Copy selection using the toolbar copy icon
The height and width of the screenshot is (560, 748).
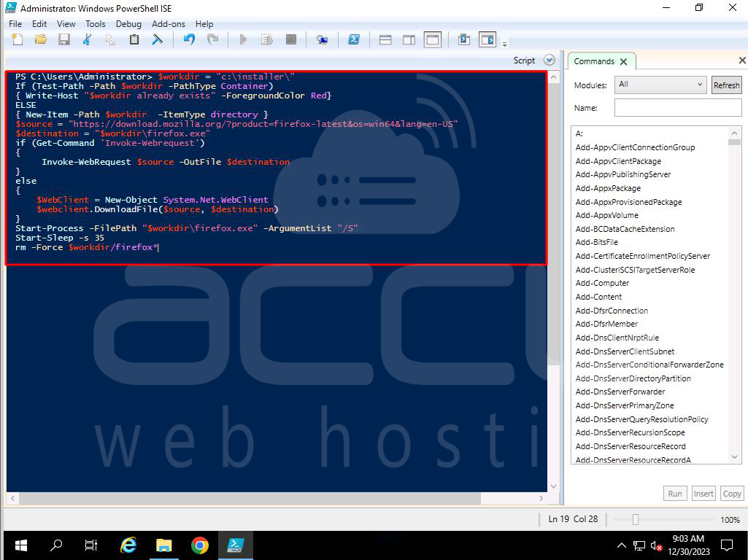(x=110, y=39)
